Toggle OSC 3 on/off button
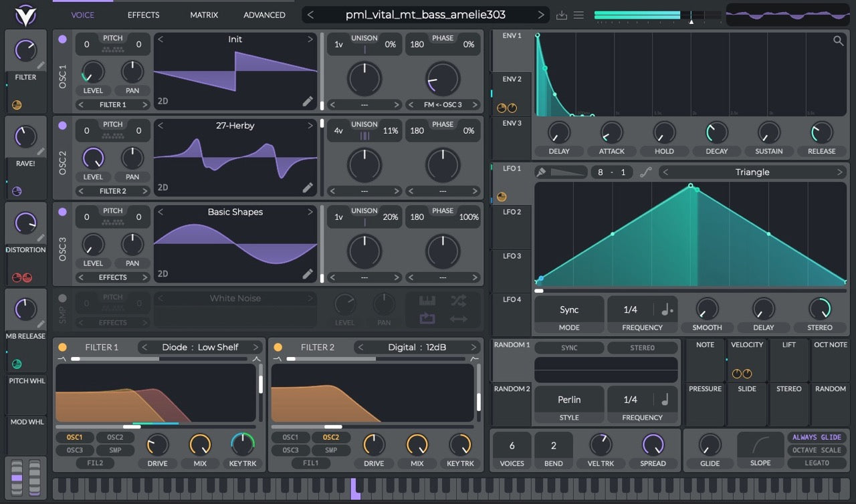Screen dimensions: 856x504 62,212
